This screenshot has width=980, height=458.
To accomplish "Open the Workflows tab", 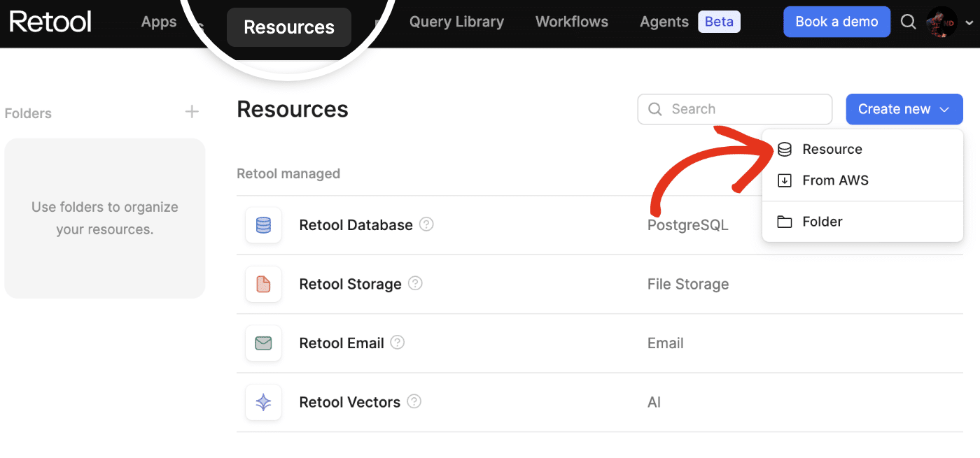I will (572, 22).
